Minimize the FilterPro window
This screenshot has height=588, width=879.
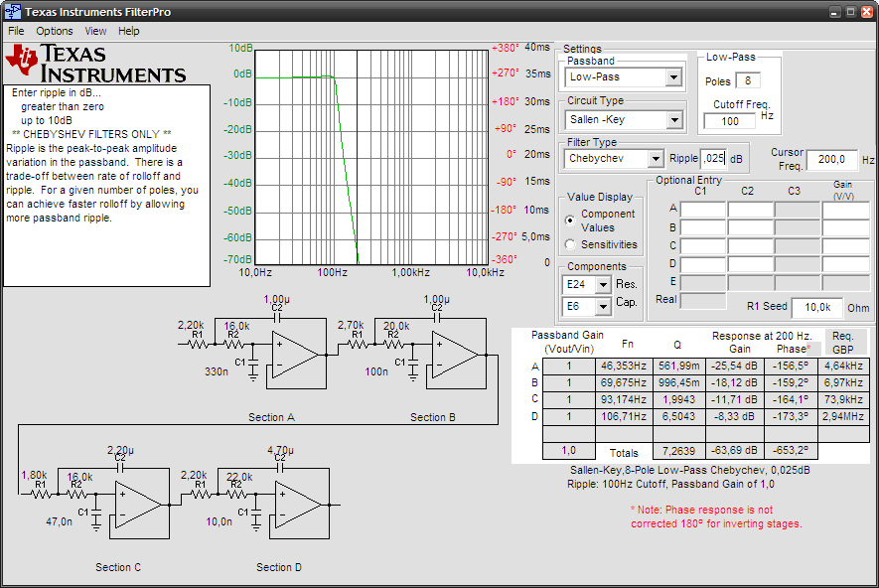834,12
